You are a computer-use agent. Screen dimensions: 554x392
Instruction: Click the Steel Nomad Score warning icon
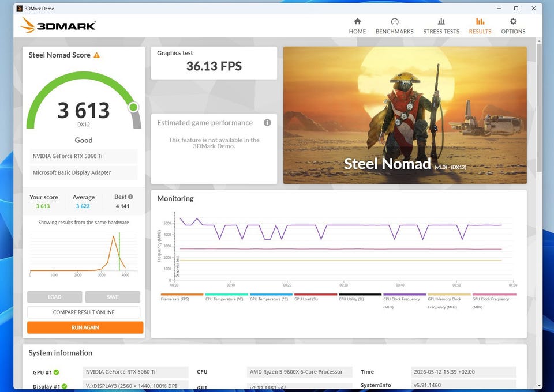[x=96, y=55]
